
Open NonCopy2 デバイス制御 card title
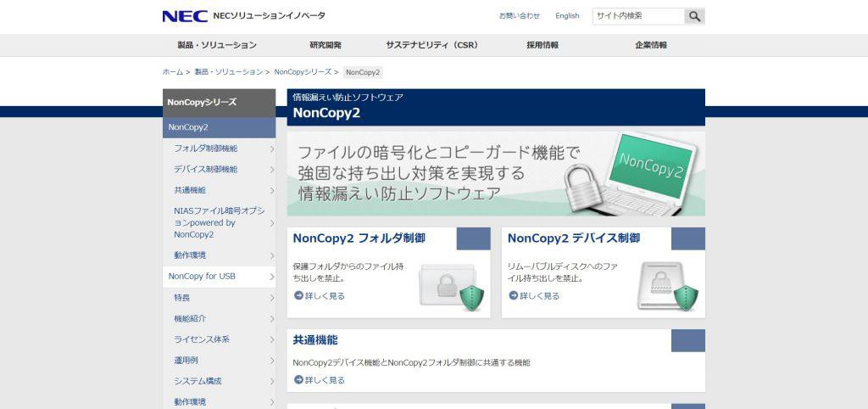coord(574,238)
